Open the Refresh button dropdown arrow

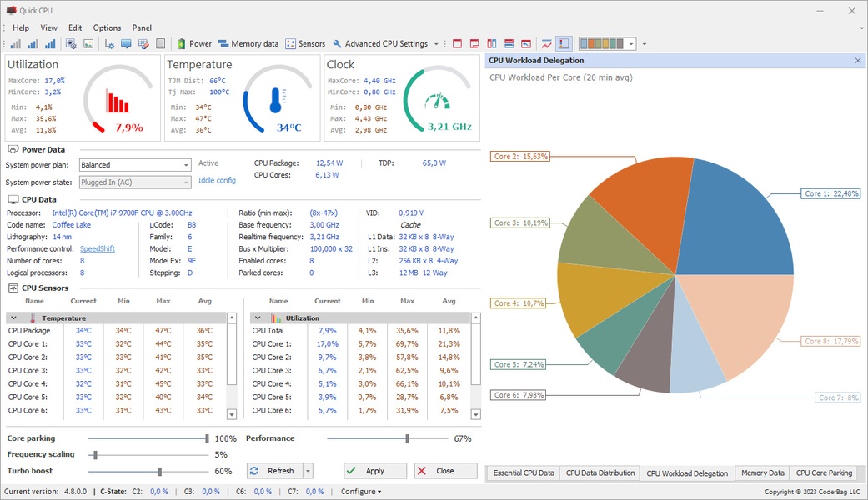(x=308, y=471)
